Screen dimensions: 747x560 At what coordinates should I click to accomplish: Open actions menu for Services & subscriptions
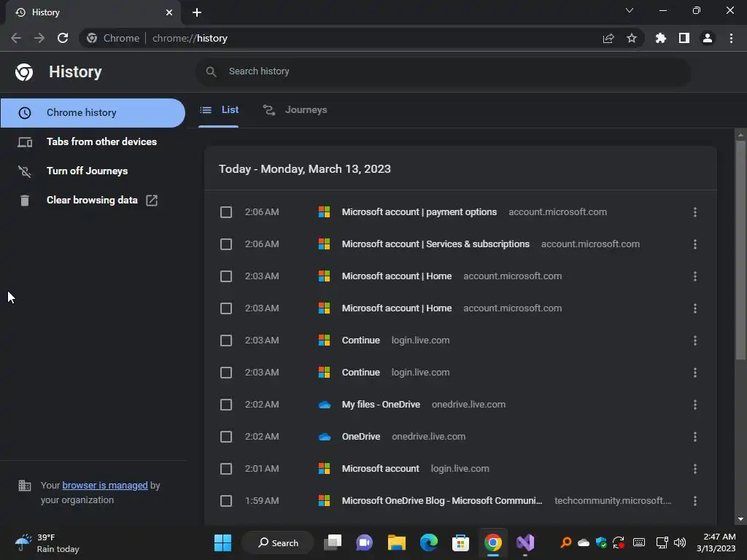click(695, 244)
